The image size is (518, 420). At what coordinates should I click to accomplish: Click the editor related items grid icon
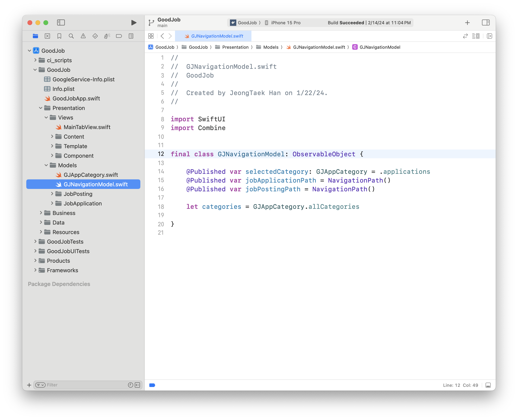(151, 36)
